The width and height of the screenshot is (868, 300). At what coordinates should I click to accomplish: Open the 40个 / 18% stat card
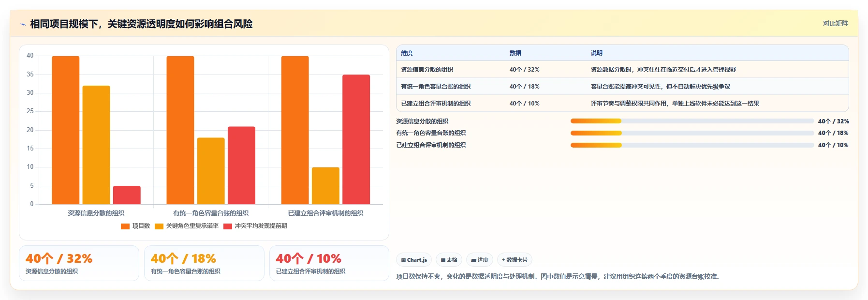coord(204,263)
